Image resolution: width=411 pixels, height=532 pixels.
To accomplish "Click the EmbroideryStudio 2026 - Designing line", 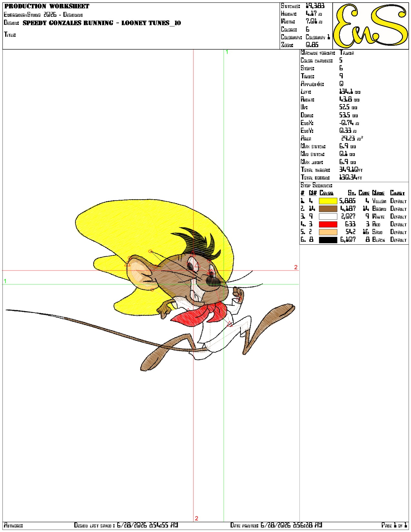I will click(43, 15).
